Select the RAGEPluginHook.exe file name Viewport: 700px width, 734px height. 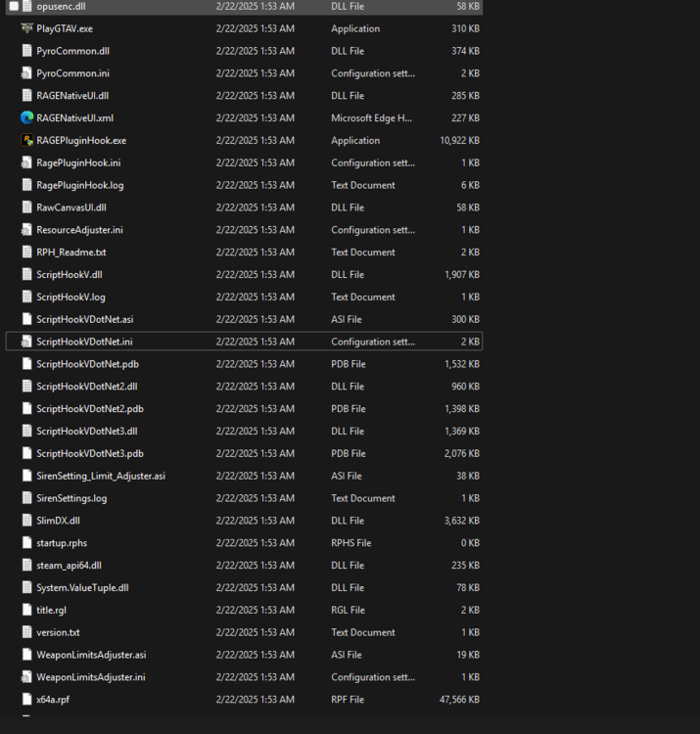(81, 140)
